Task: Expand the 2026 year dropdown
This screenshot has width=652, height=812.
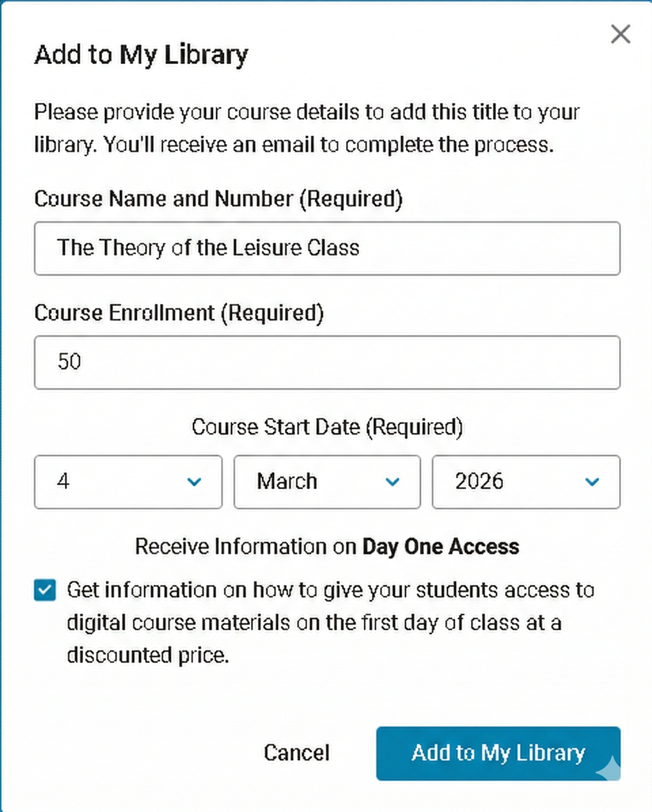Action: (526, 482)
